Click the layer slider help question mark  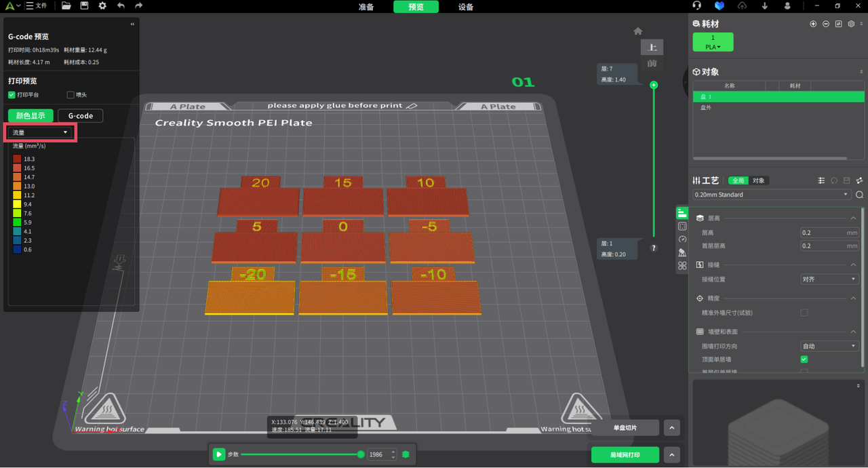tap(654, 248)
